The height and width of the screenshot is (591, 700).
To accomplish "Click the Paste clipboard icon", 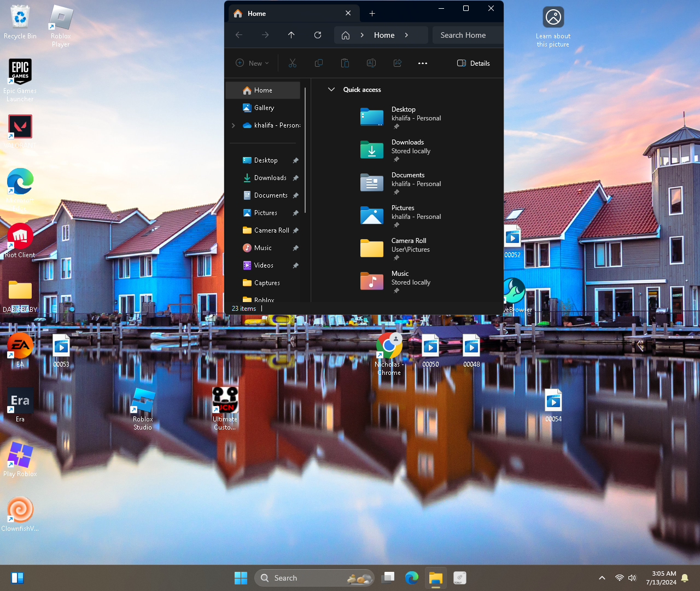I will pos(345,63).
